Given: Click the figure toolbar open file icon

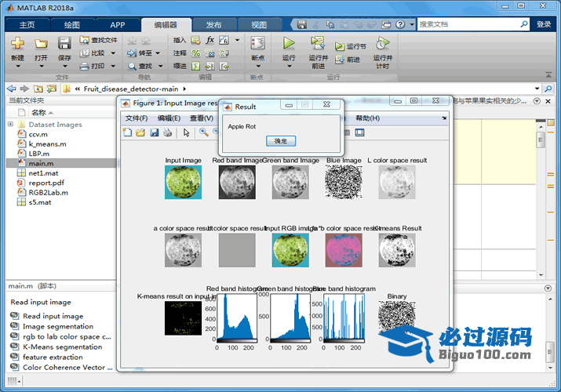Looking at the screenshot, I should 140,132.
